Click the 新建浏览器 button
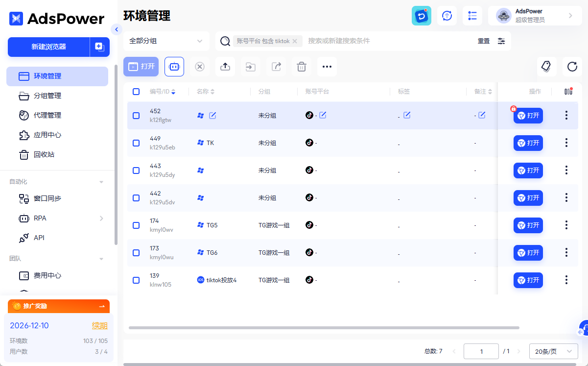 (x=48, y=47)
